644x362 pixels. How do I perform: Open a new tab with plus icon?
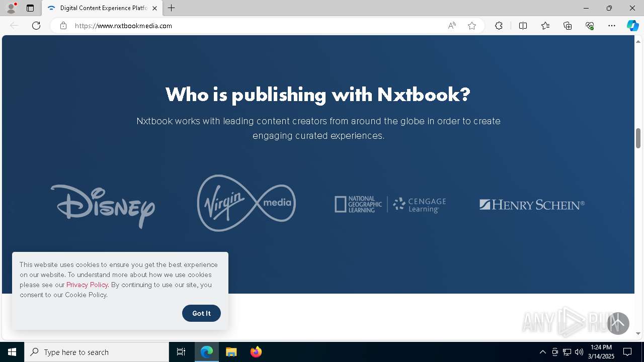coord(172,8)
